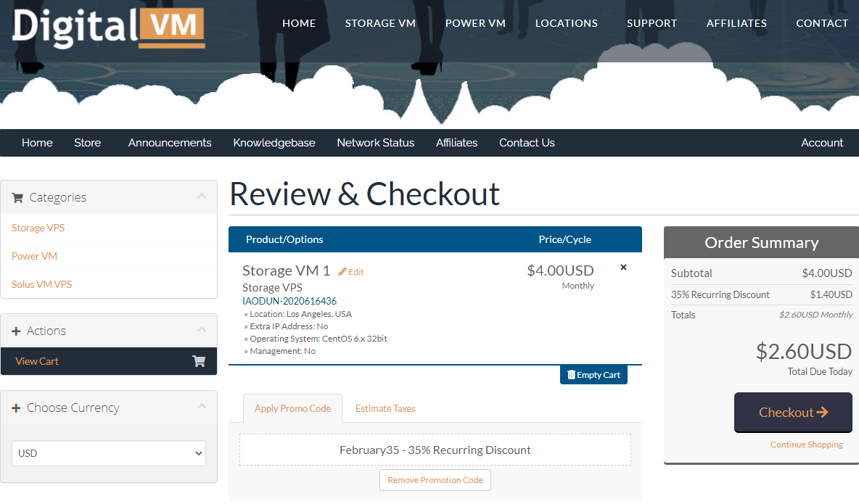Click the Checkout button
This screenshot has width=859, height=504.
[793, 413]
